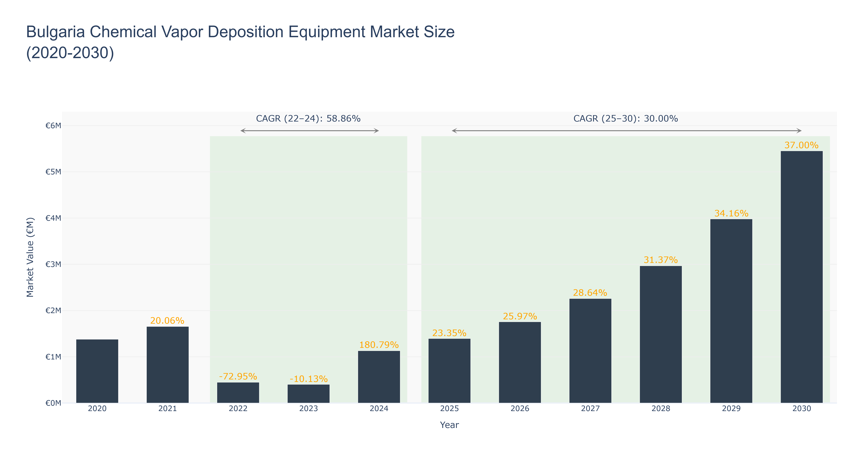Click the CAGR (25–30): 30.00% annotation
This screenshot has width=868, height=465.
click(x=625, y=119)
